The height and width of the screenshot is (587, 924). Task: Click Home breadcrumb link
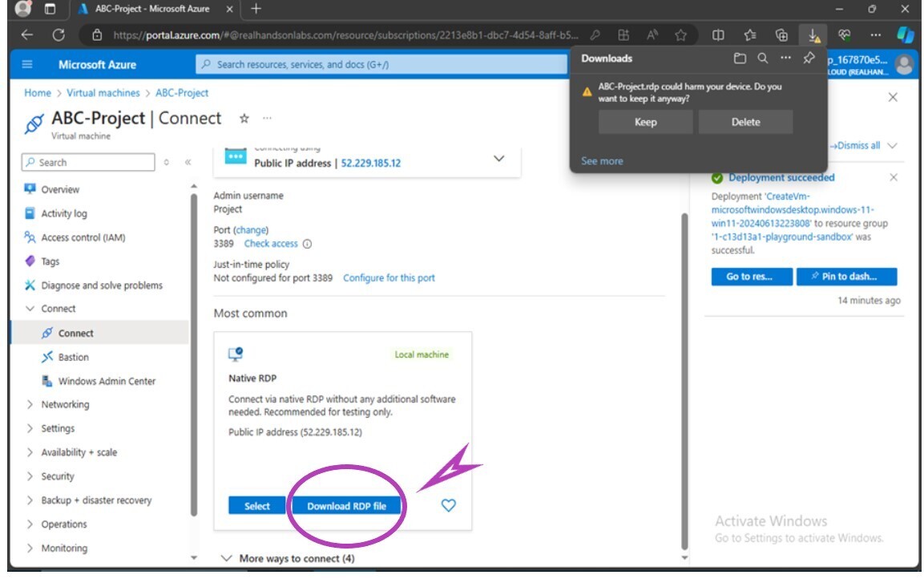tap(38, 93)
